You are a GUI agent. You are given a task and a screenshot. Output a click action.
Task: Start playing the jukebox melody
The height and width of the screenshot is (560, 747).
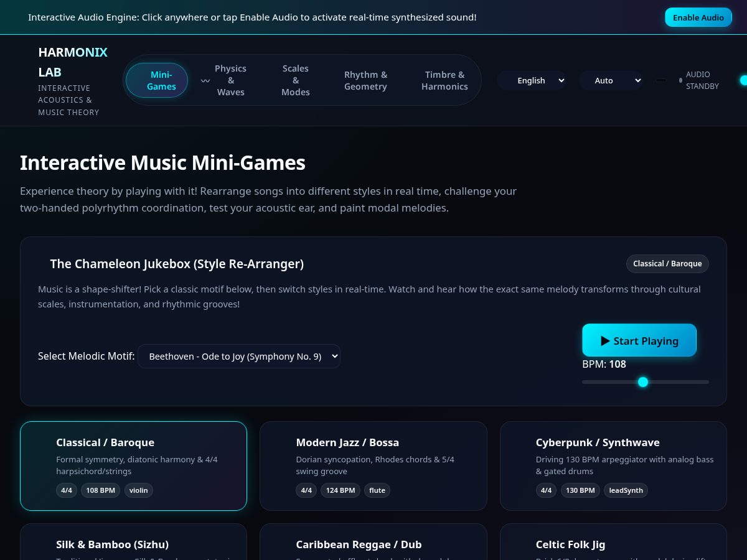(x=639, y=340)
